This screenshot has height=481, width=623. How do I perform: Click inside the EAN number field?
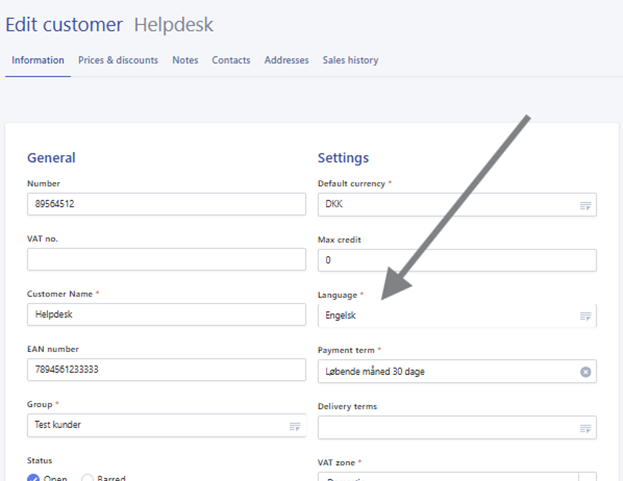coord(166,370)
